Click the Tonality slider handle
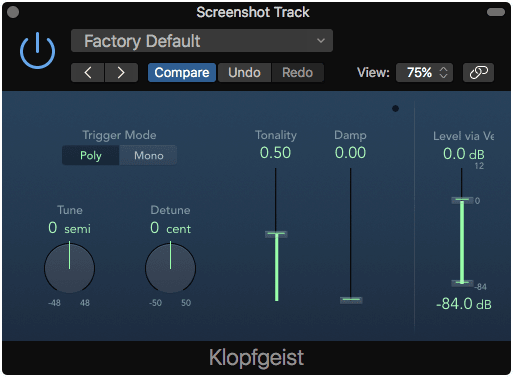513x377 pixels. tap(276, 234)
